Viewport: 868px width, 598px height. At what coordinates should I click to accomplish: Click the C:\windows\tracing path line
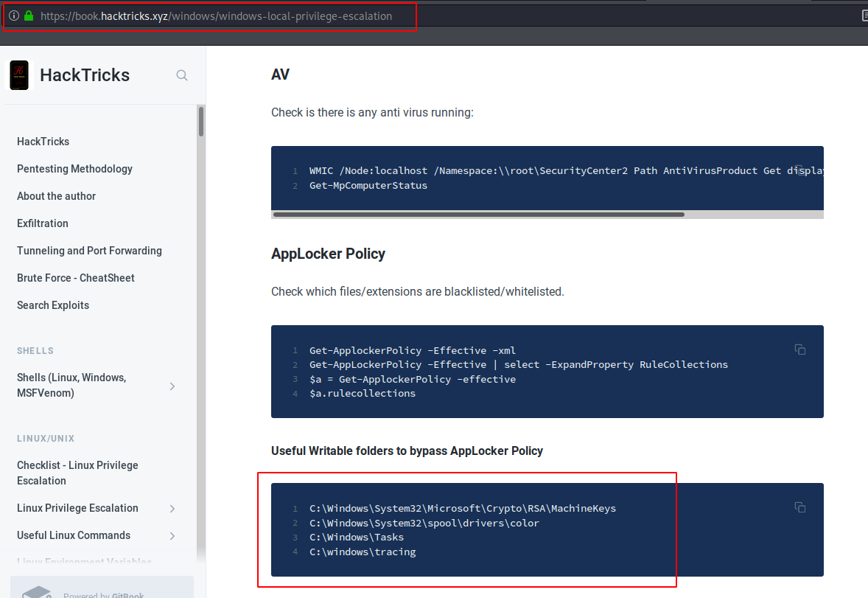[x=363, y=552]
